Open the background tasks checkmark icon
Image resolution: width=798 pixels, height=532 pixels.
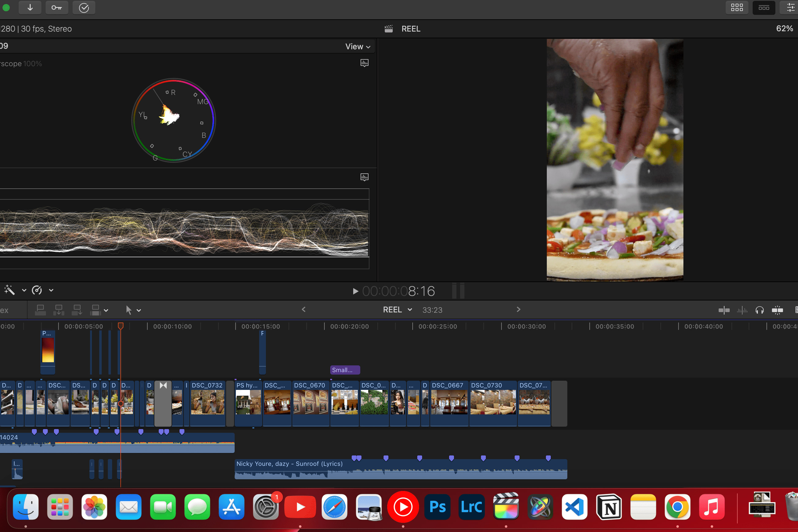point(83,7)
